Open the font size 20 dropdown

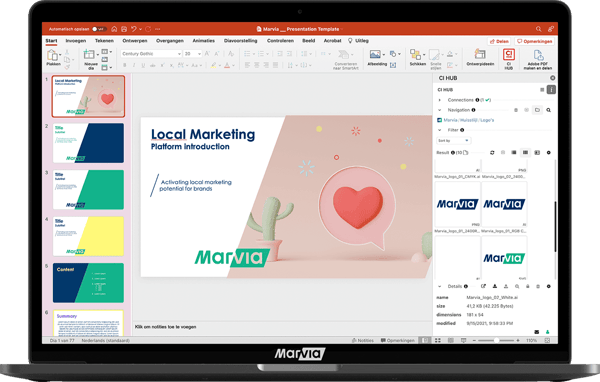(x=192, y=54)
